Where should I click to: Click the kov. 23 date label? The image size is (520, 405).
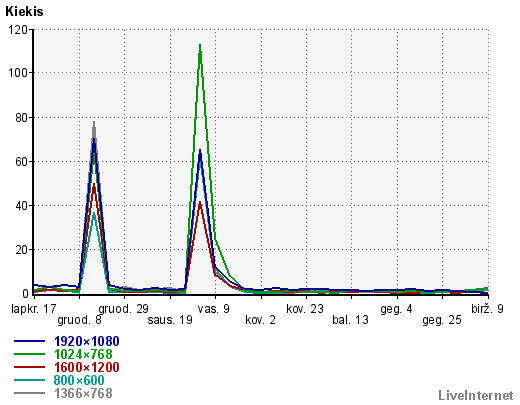click(305, 309)
